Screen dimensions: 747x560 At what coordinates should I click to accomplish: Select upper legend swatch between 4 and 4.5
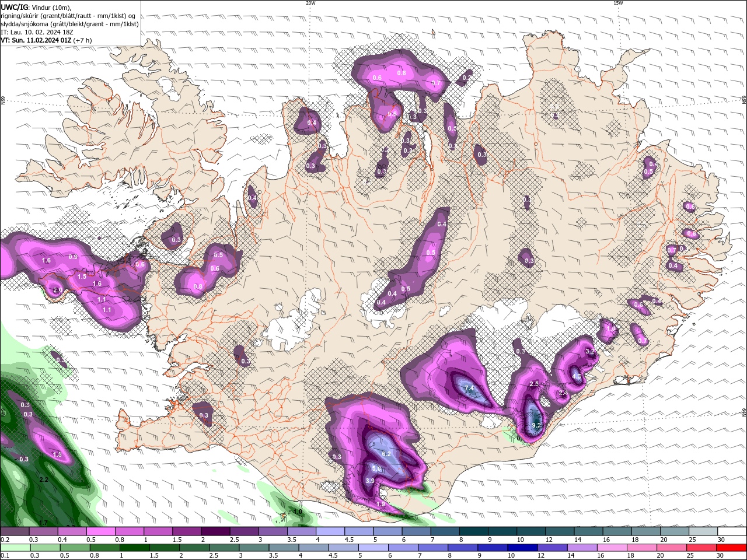pos(329,531)
